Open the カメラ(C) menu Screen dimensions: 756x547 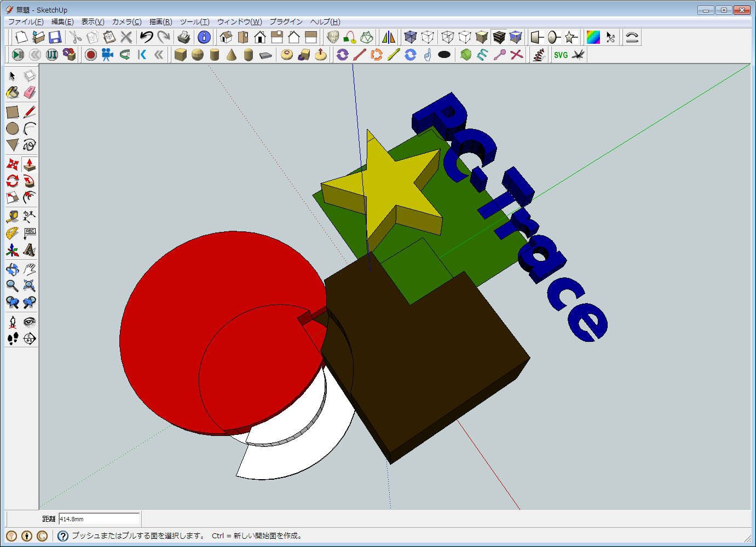pyautogui.click(x=126, y=22)
